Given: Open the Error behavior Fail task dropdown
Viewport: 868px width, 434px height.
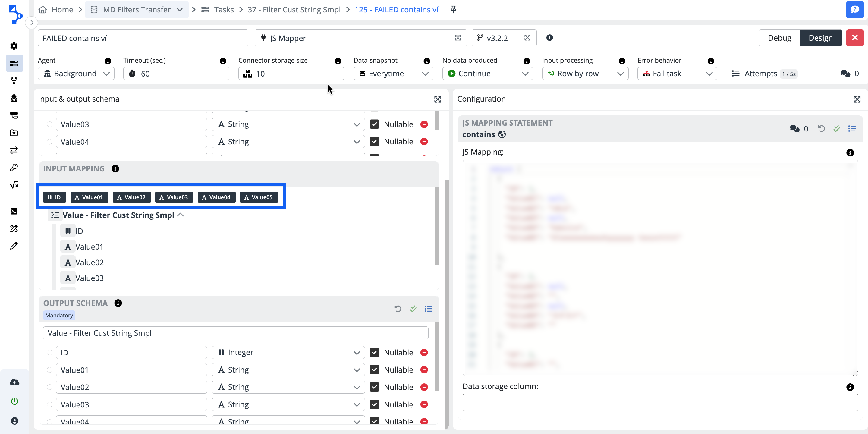Looking at the screenshot, I should (677, 74).
